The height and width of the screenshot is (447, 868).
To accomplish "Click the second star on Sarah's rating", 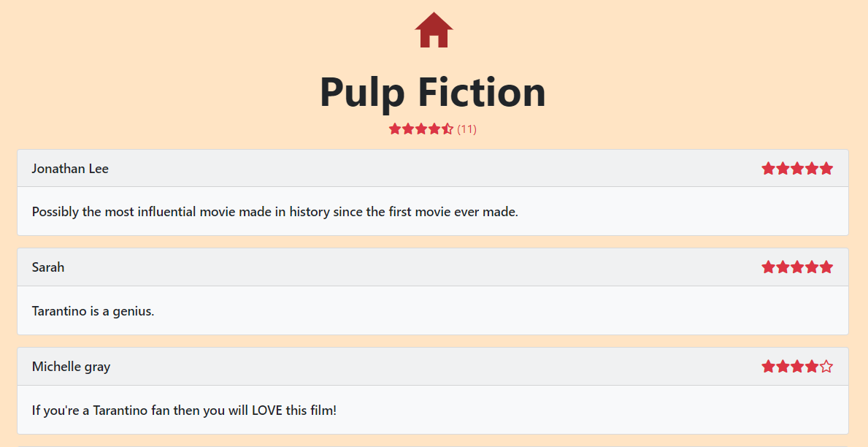I will click(x=783, y=267).
